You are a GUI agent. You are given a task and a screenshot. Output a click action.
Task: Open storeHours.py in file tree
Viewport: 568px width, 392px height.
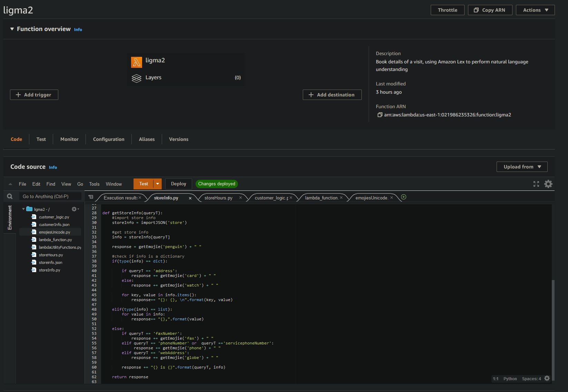tap(50, 255)
